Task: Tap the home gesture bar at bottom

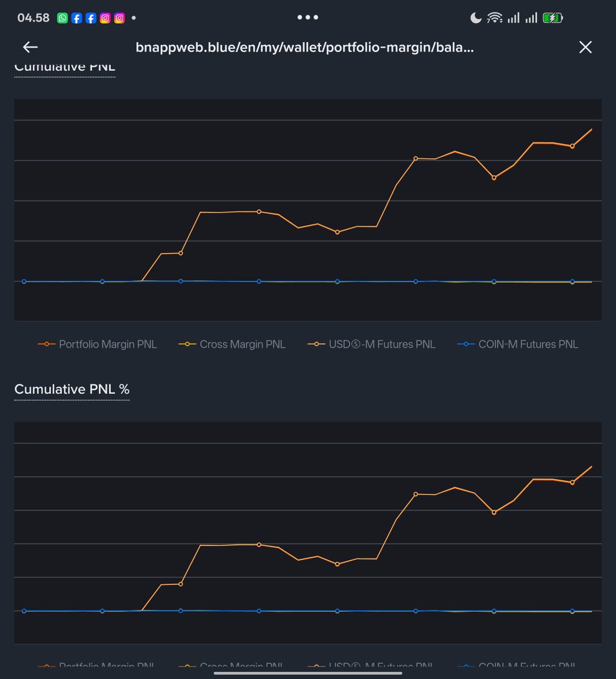Action: pyautogui.click(x=308, y=673)
